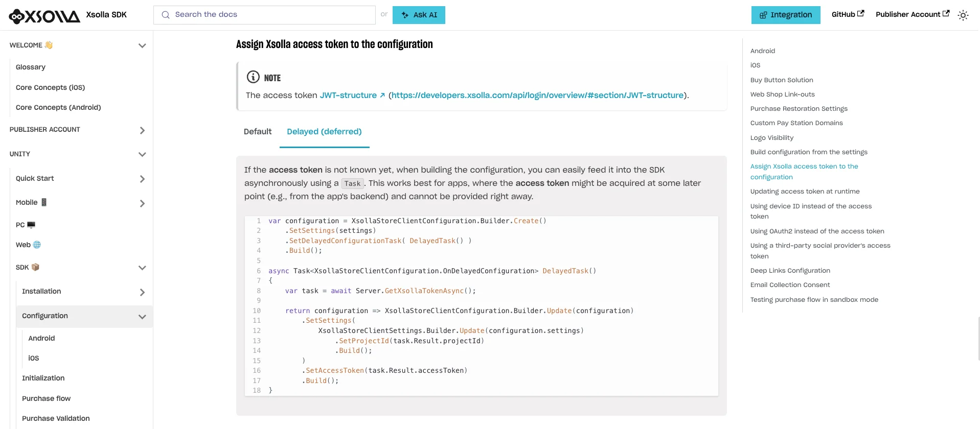Collapse the SDK sidebar section chevron
Viewport: 980px width, 429px height.
pyautogui.click(x=142, y=268)
